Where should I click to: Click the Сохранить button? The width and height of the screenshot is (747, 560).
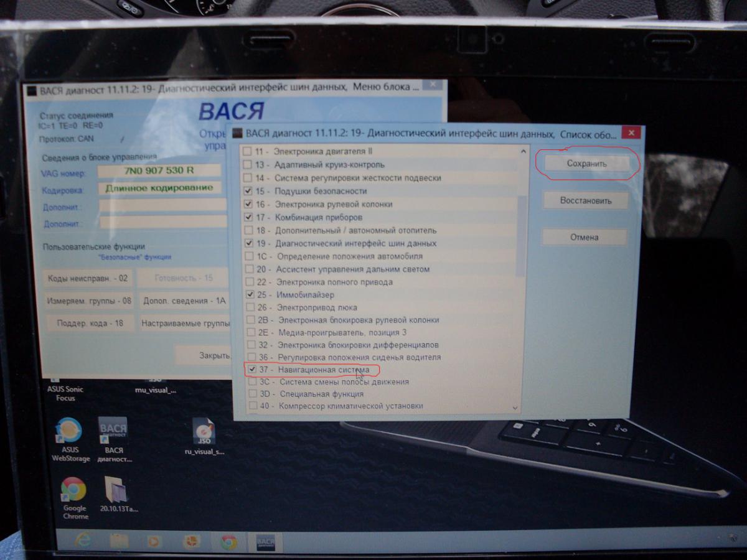coord(586,164)
